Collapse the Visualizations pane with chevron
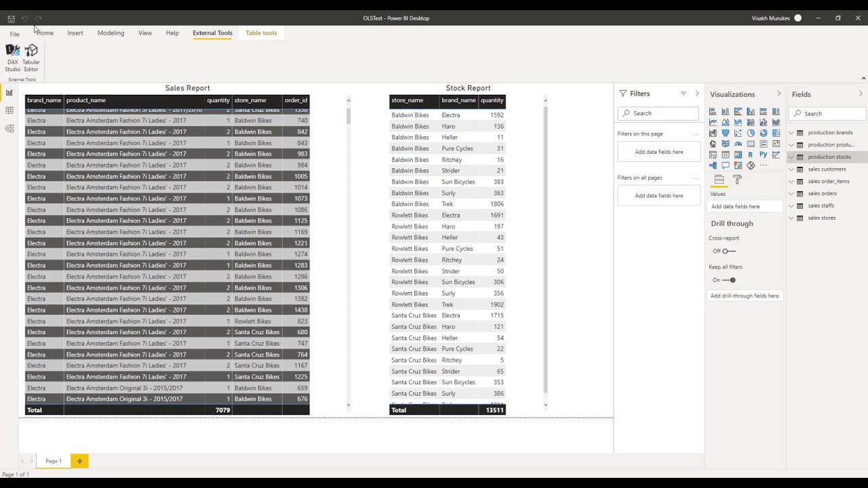Screen dimensions: 868x488 click(778, 94)
